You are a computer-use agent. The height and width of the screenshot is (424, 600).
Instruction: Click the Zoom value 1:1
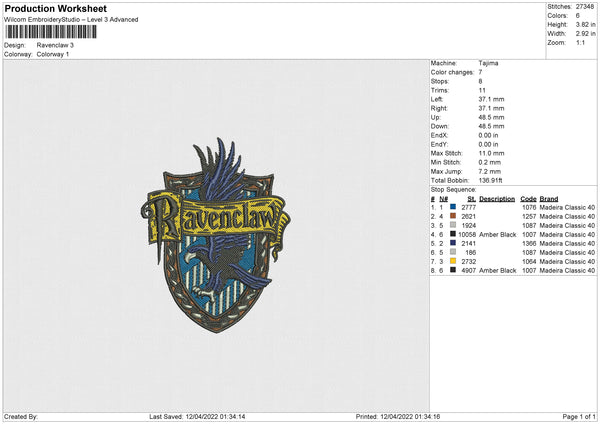(x=580, y=42)
